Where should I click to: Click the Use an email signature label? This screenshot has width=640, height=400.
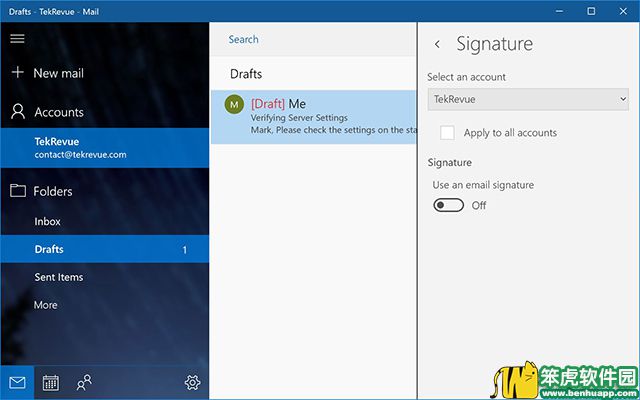[483, 185]
